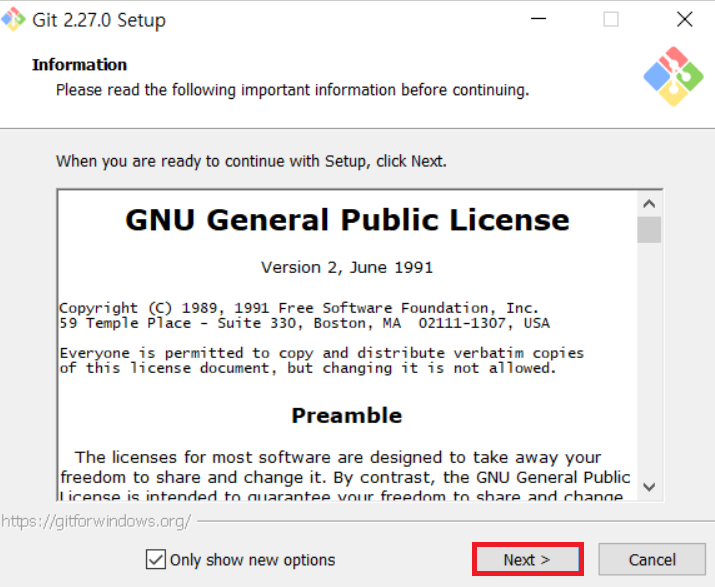Screen dimensions: 715x587
Task: Click the Next button to continue setup
Action: [528, 559]
